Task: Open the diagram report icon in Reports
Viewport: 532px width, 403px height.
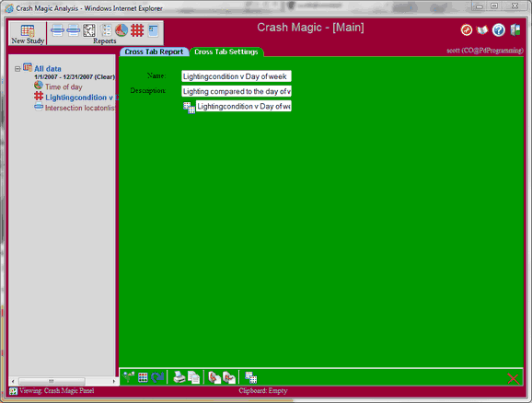Action: pyautogui.click(x=89, y=30)
